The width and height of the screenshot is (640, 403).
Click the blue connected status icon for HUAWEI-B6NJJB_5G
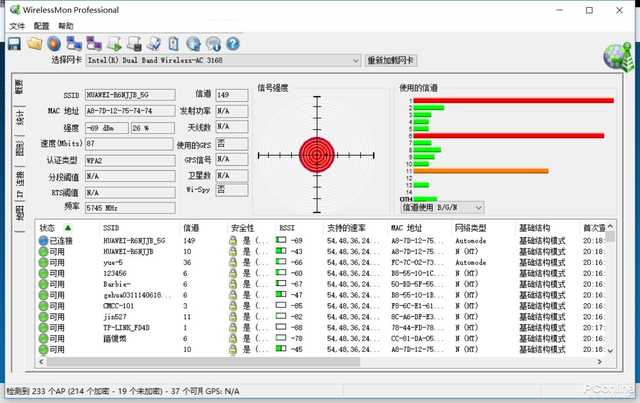point(43,241)
